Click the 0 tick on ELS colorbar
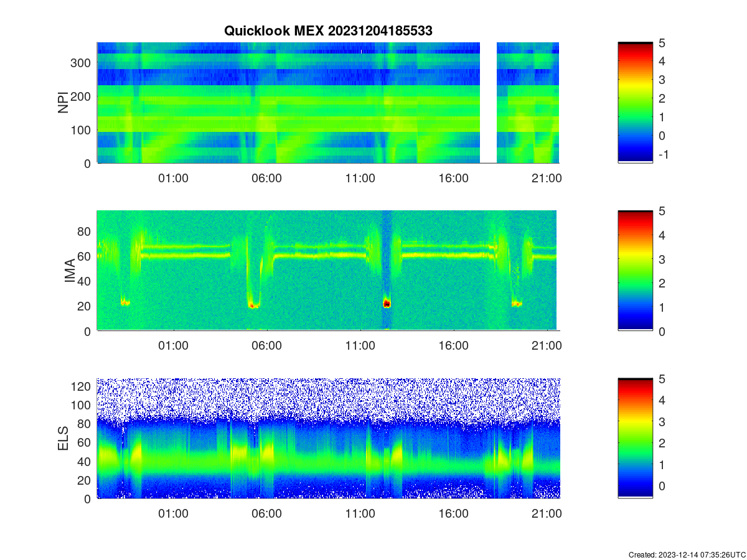 point(662,485)
